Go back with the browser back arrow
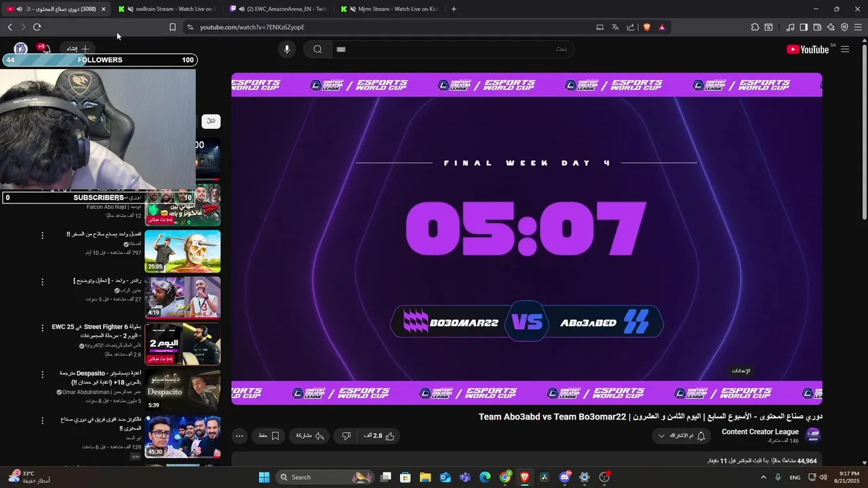868x488 pixels. pyautogui.click(x=9, y=27)
